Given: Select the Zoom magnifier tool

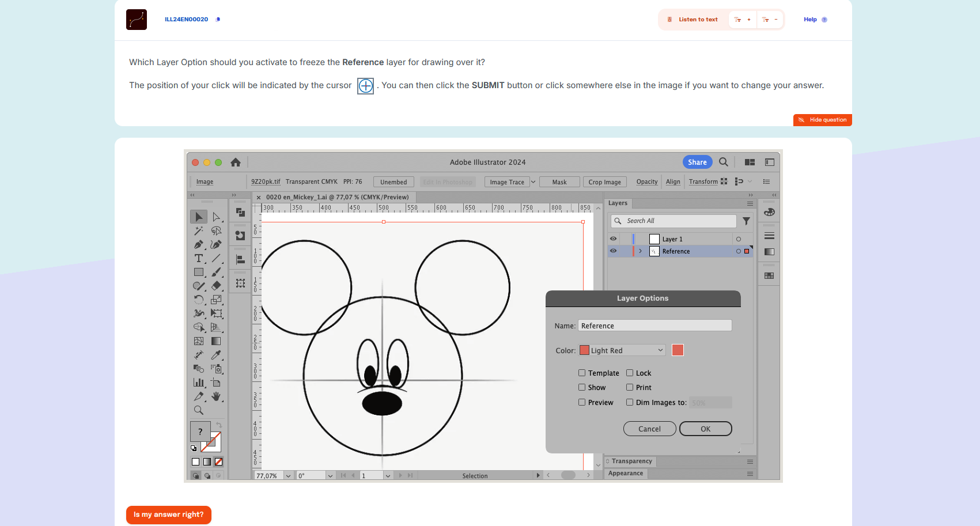Looking at the screenshot, I should point(199,410).
